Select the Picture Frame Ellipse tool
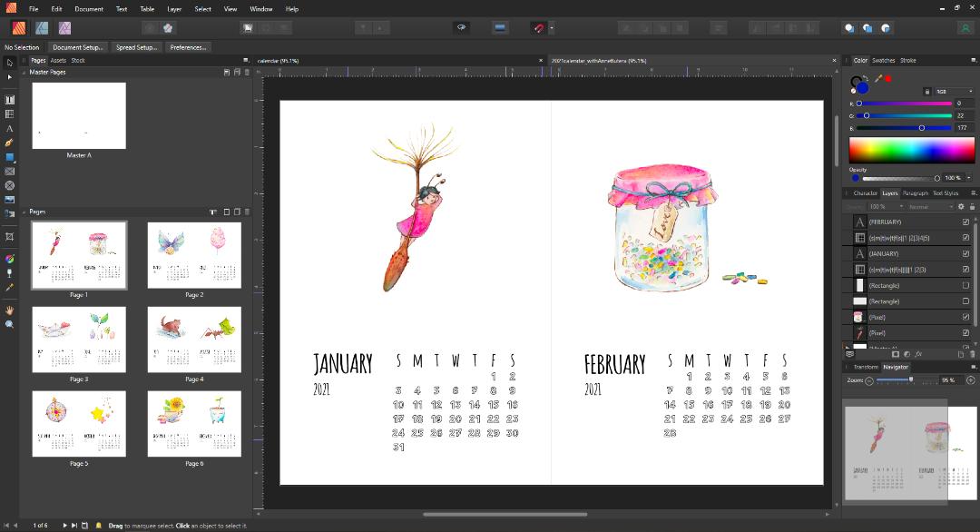The width and height of the screenshot is (980, 532). click(9, 186)
